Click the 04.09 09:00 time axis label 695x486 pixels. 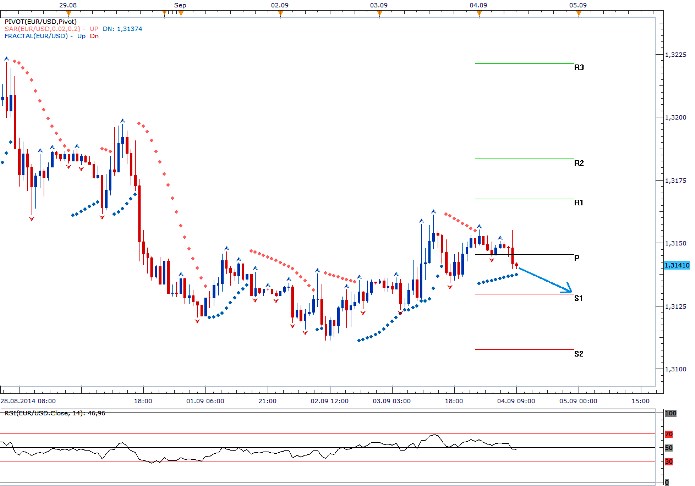[x=516, y=401]
